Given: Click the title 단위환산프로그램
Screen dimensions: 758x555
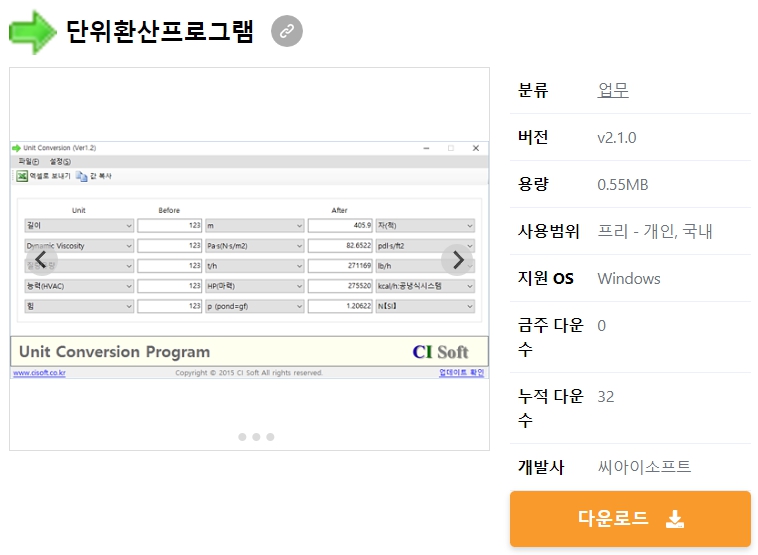Looking at the screenshot, I should click(x=160, y=32).
